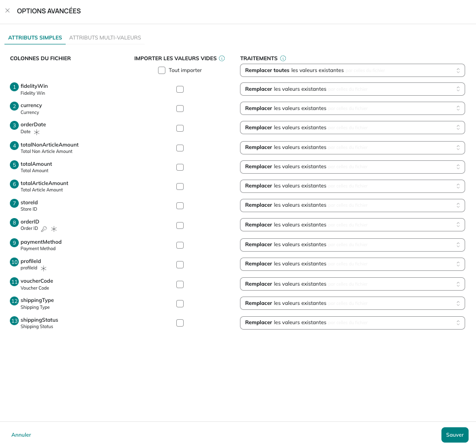The image size is (476, 448).
Task: Click the key icon on orderID row
Action: tap(44, 229)
